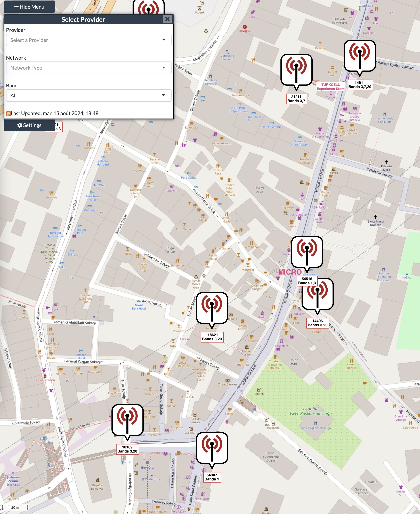The image size is (420, 514).
Task: Click the 20 m map scale bar
Action: [15, 507]
